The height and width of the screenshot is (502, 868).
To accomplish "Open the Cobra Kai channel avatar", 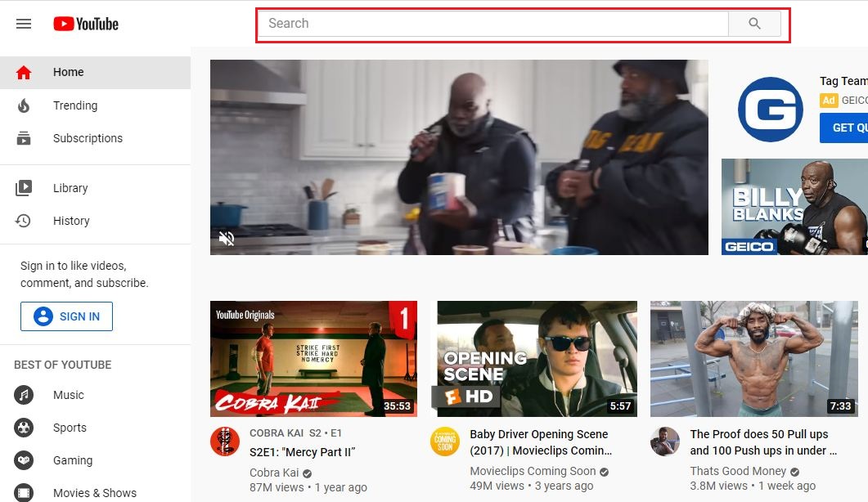I will [x=225, y=441].
